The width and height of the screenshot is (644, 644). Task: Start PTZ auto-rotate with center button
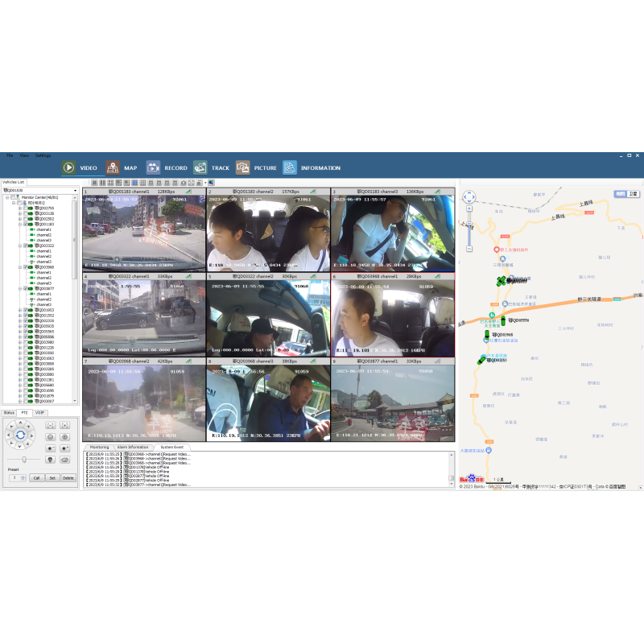click(x=20, y=435)
